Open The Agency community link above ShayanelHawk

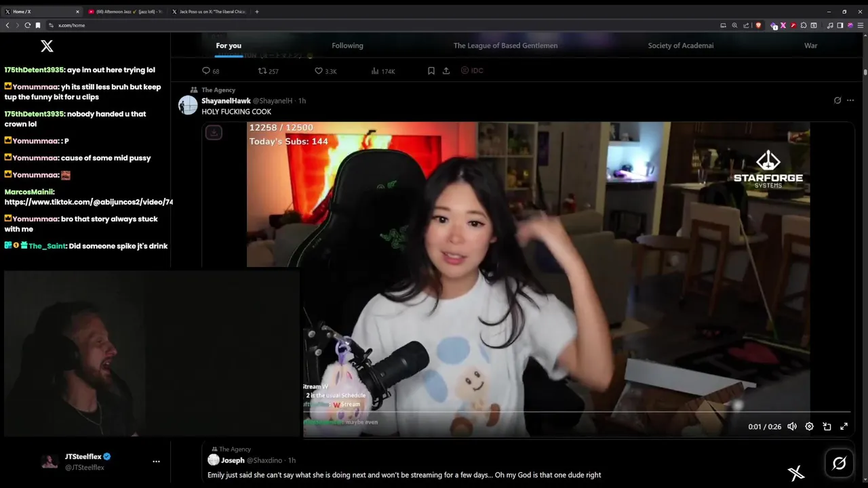218,90
